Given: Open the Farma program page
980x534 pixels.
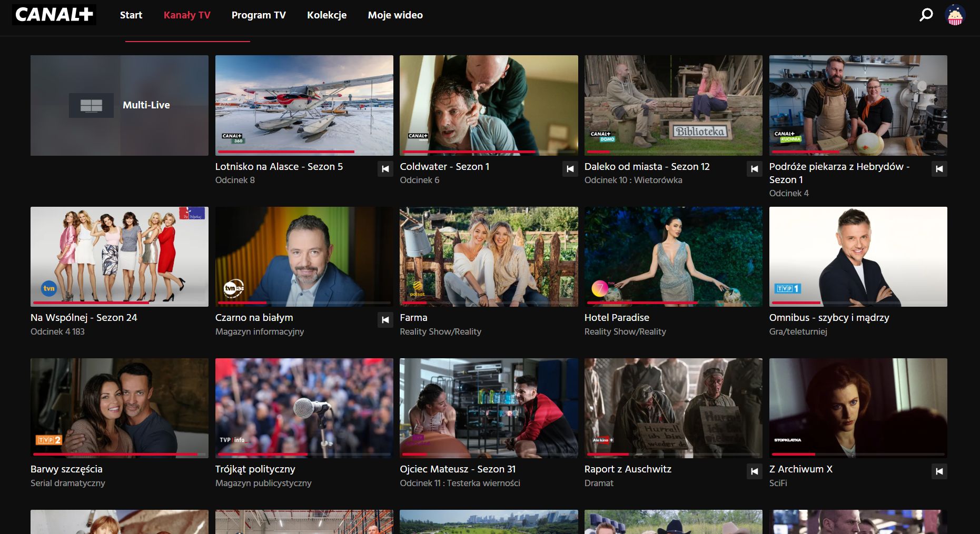Looking at the screenshot, I should (x=413, y=318).
